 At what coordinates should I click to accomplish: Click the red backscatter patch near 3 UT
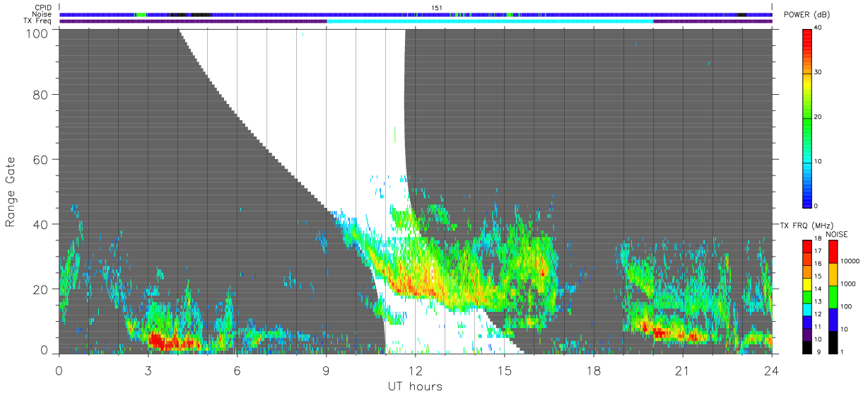point(164,342)
